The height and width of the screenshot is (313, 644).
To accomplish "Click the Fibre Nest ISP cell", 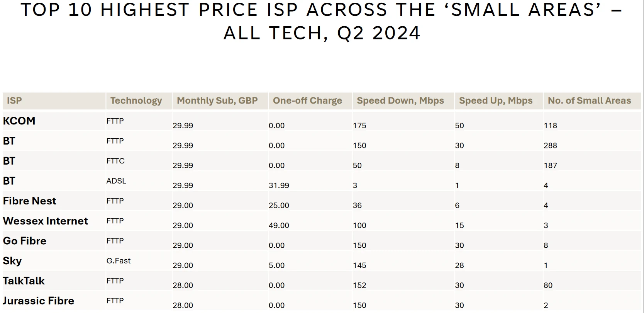I will pos(30,201).
